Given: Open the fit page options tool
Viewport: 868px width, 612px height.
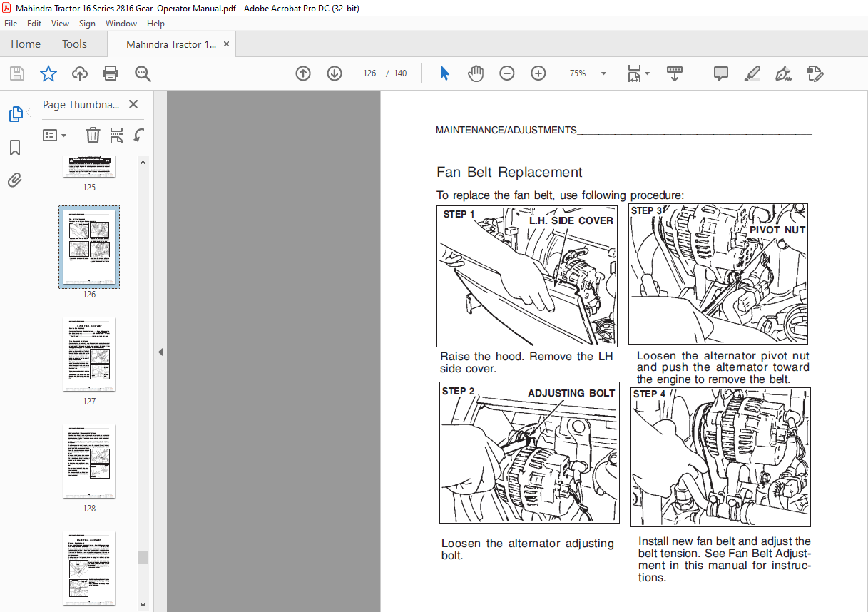Looking at the screenshot, I should tap(634, 73).
